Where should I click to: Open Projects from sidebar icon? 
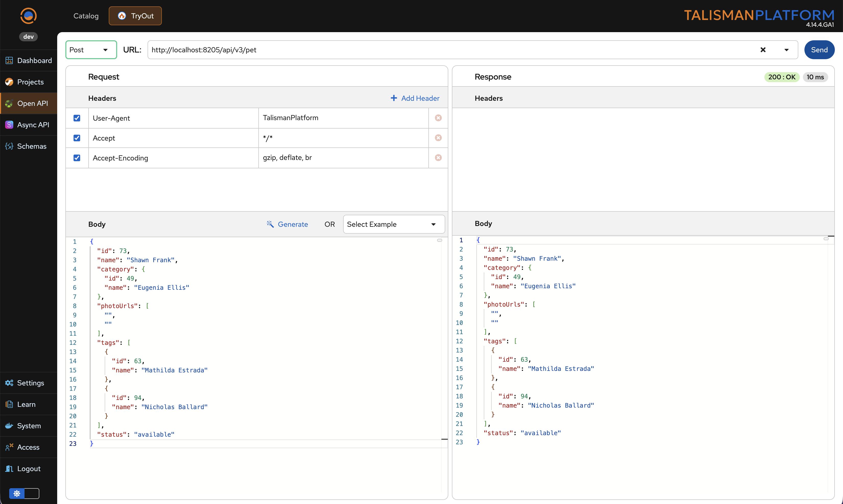(x=9, y=82)
